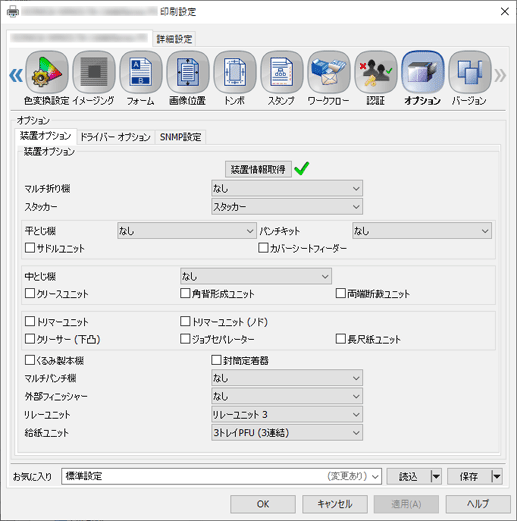The height and width of the screenshot is (521, 517).
Task: Click the 読込 load button
Action: [x=408, y=476]
